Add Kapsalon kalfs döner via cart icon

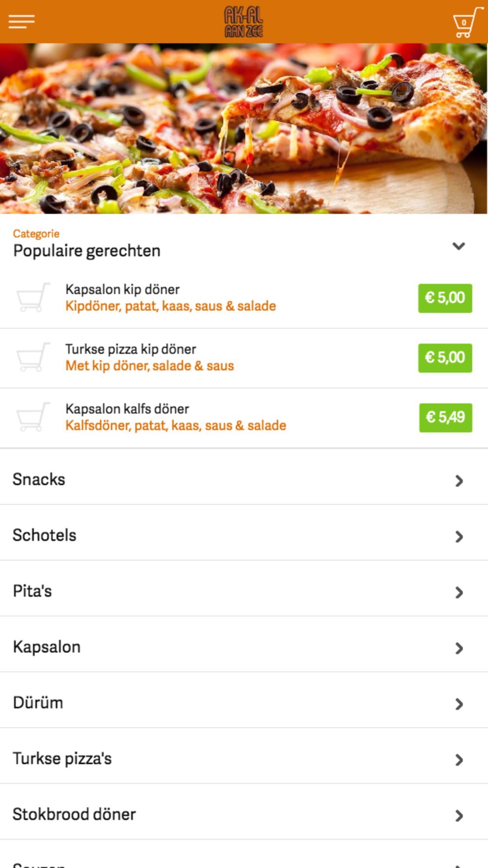coord(33,417)
